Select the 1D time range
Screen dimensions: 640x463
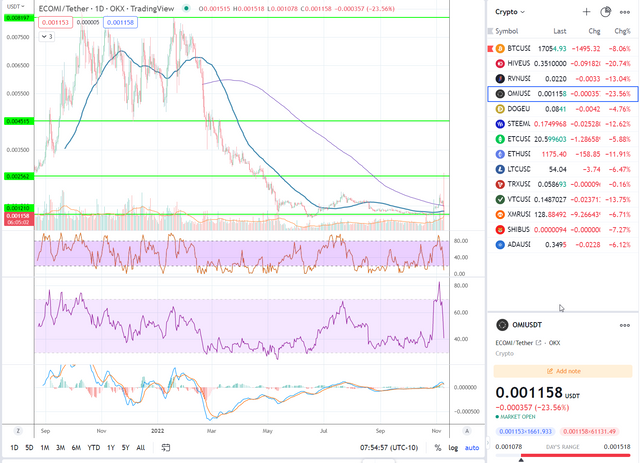coord(14,448)
